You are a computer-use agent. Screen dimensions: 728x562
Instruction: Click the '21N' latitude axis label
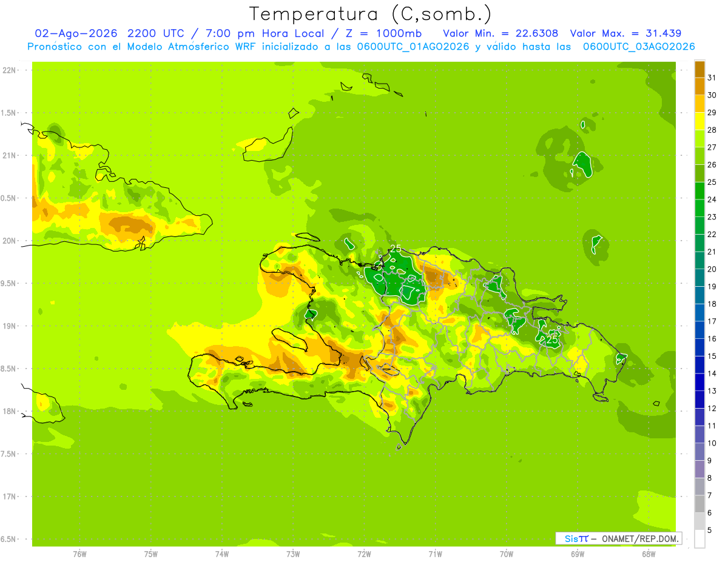tap(10, 155)
